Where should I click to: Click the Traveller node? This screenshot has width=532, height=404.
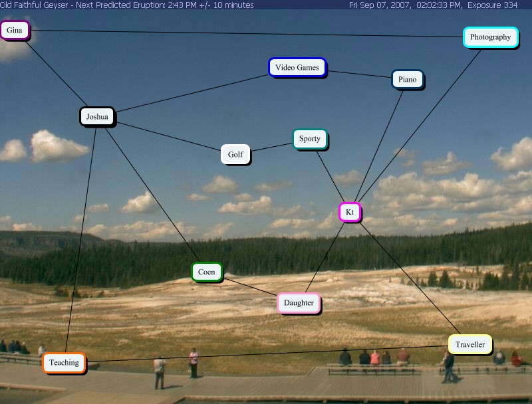point(470,345)
